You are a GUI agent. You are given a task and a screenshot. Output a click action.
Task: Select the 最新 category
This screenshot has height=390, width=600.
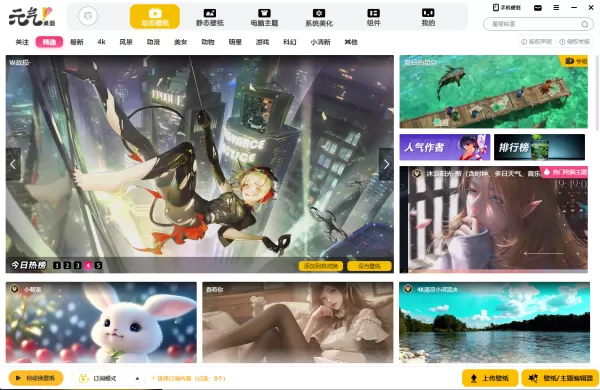(x=77, y=42)
